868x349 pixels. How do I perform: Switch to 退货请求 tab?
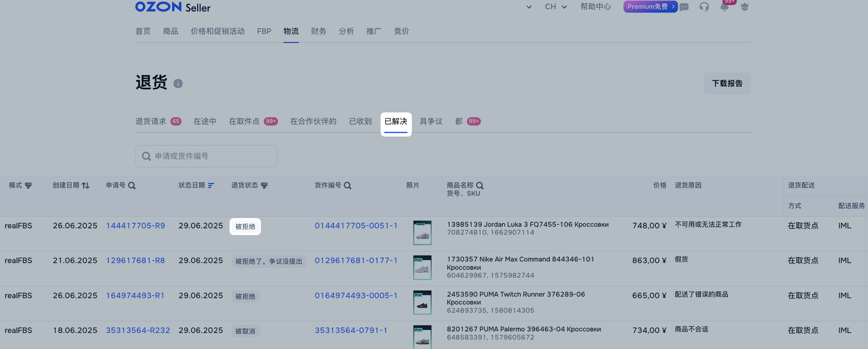158,122
